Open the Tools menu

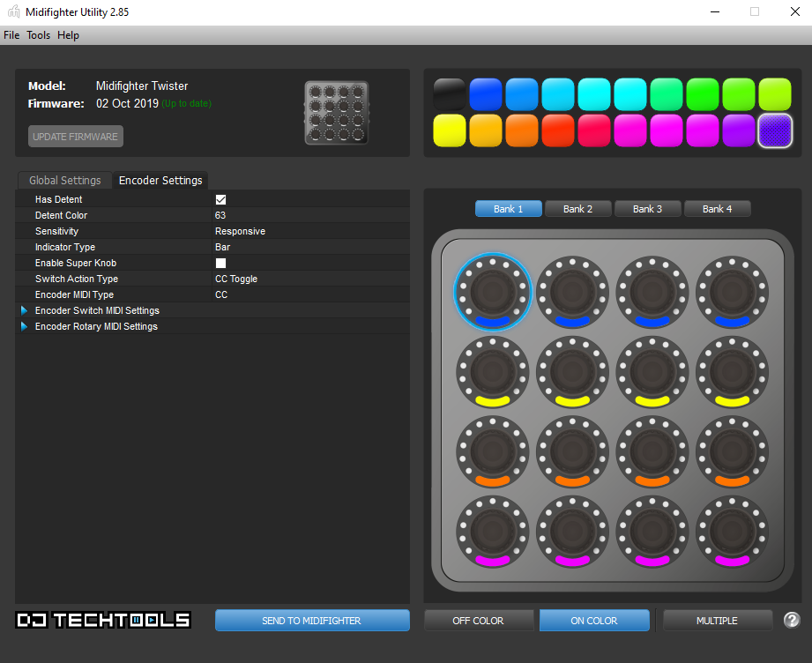[x=38, y=35]
